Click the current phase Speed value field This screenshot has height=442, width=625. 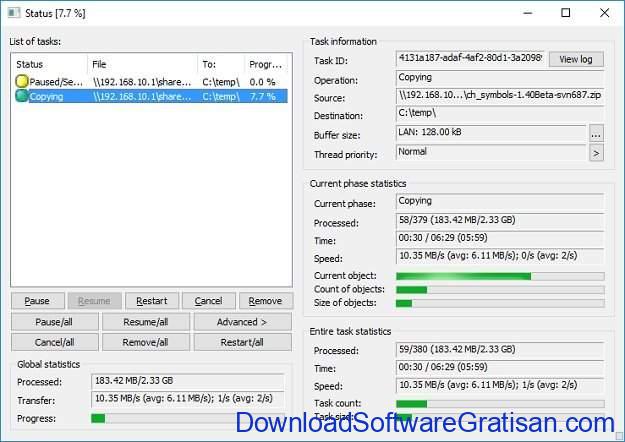500,256
